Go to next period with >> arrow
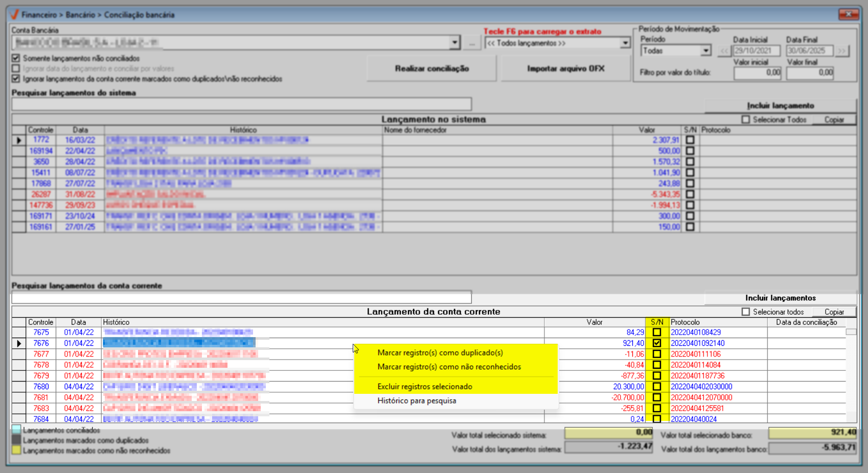The height and width of the screenshot is (473, 868). tap(841, 51)
